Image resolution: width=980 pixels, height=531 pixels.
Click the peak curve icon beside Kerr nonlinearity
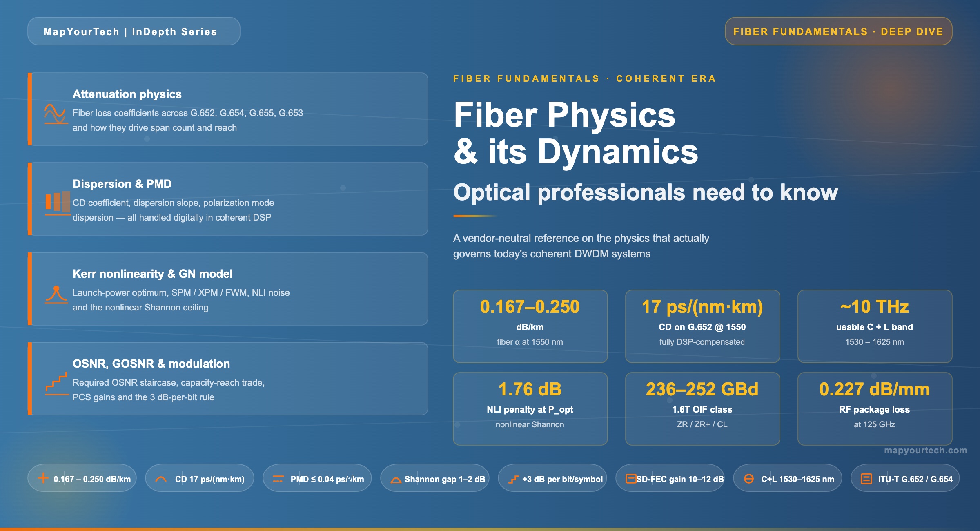pyautogui.click(x=56, y=294)
